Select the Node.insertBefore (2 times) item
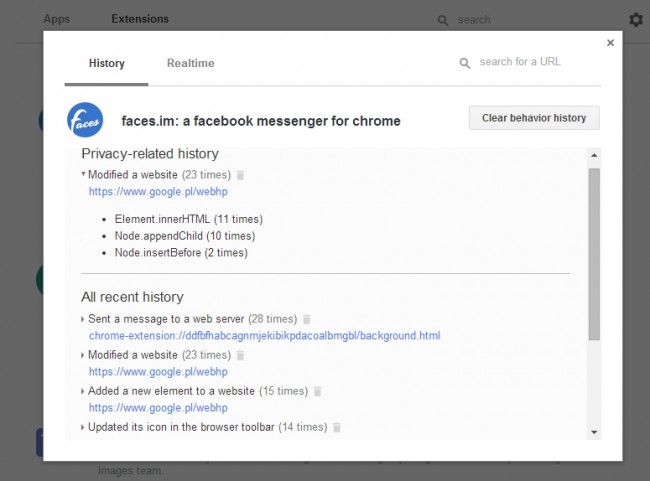Image resolution: width=650 pixels, height=481 pixels. pyautogui.click(x=181, y=253)
